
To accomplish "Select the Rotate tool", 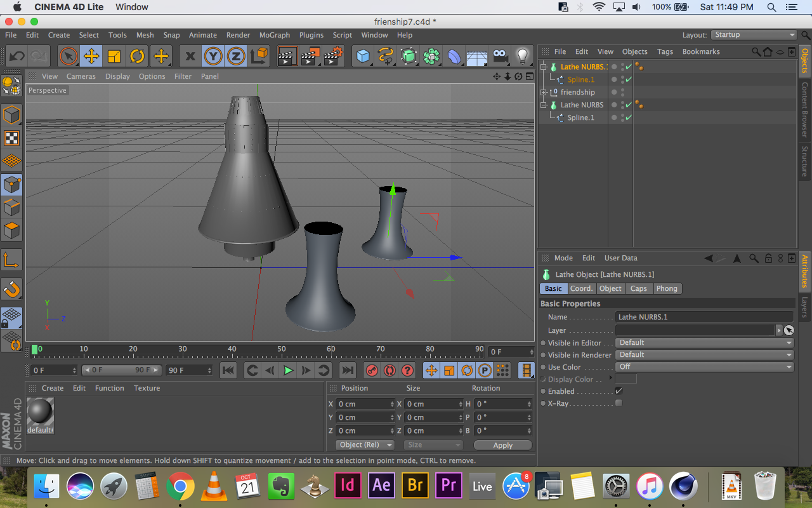I will pyautogui.click(x=137, y=57).
